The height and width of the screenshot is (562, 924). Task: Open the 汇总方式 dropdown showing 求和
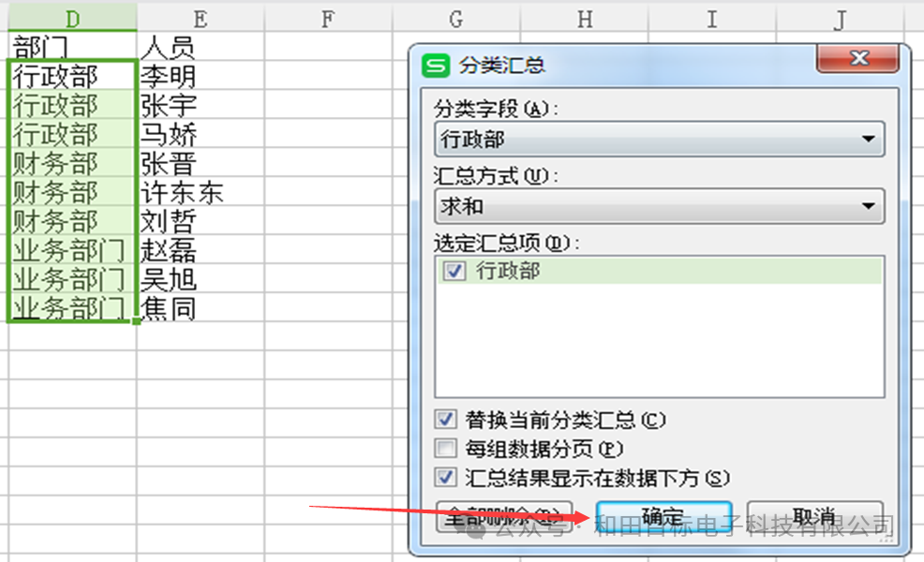click(x=660, y=206)
